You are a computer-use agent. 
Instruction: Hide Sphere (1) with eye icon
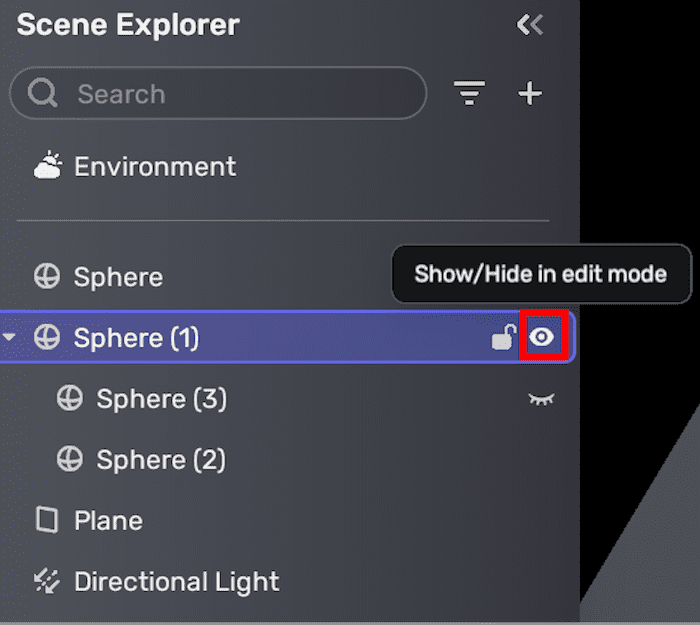(541, 338)
